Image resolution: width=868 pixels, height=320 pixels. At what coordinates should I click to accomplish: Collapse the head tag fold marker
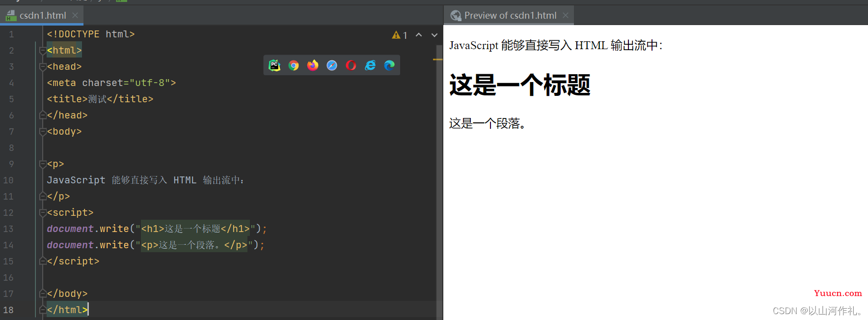[43, 66]
